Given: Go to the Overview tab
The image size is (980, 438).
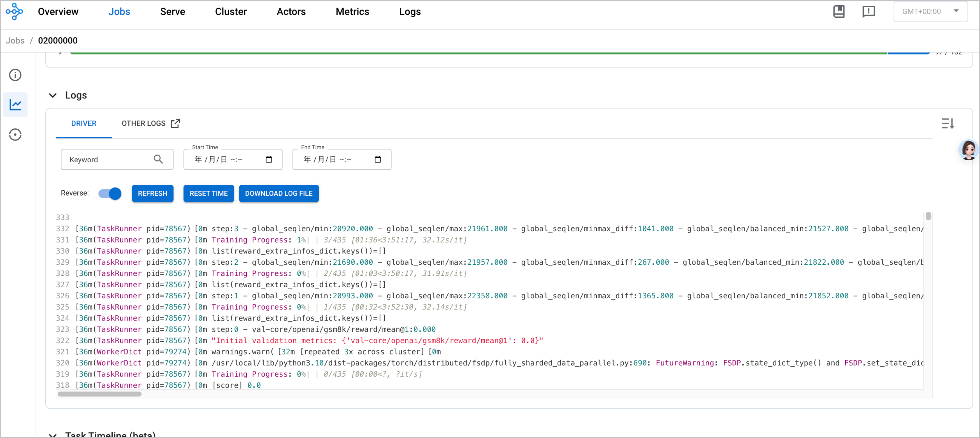Looking at the screenshot, I should pos(58,11).
